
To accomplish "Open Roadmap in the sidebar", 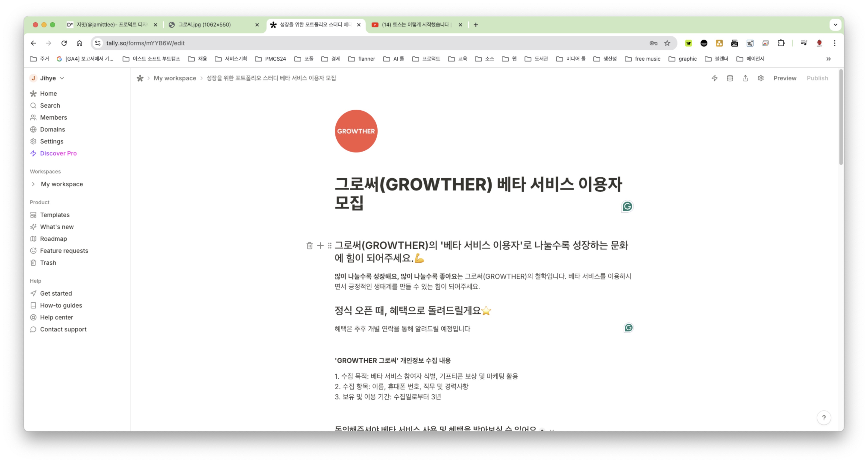I will coord(53,239).
